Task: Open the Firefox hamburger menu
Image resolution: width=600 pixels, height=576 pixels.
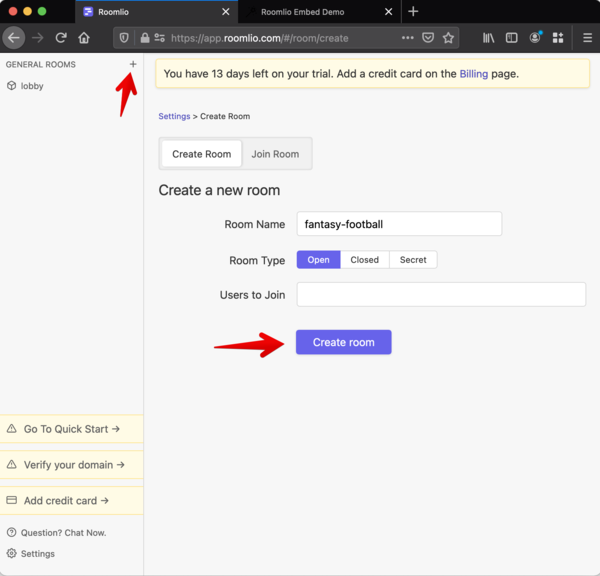Action: pyautogui.click(x=587, y=38)
